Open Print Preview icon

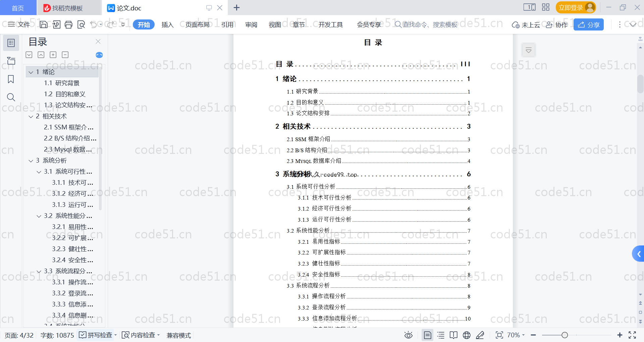(81, 24)
